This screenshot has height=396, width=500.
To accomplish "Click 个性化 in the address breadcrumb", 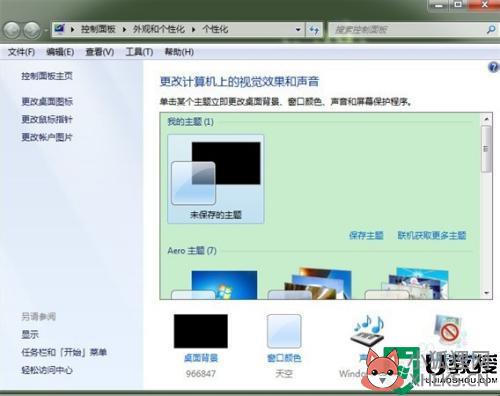I will point(215,29).
